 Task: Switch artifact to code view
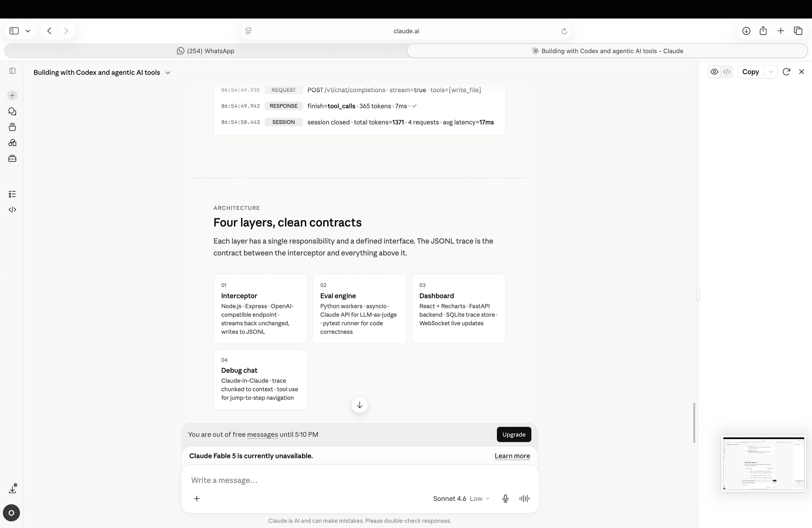(727, 72)
